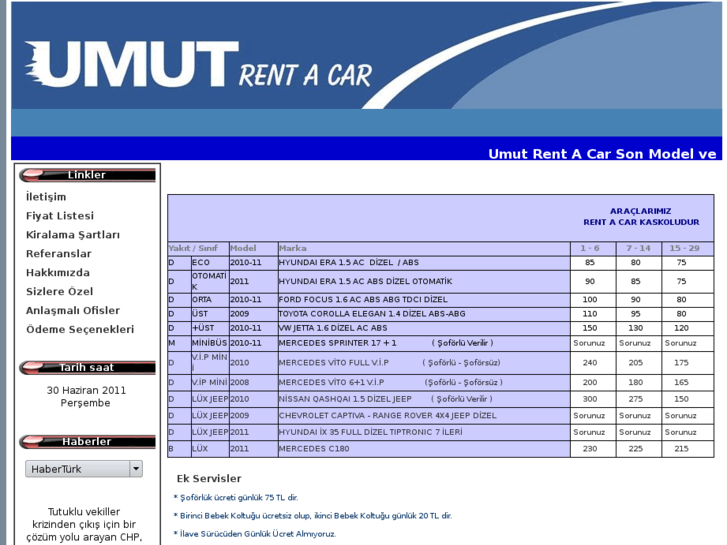This screenshot has height=545, width=727.
Task: Click Şoförlük ücreti günlük 75 TL note
Action: click(x=236, y=498)
